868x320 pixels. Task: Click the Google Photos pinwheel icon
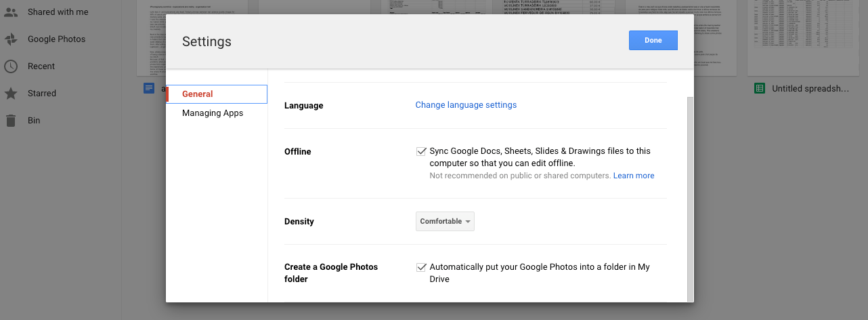(11, 39)
